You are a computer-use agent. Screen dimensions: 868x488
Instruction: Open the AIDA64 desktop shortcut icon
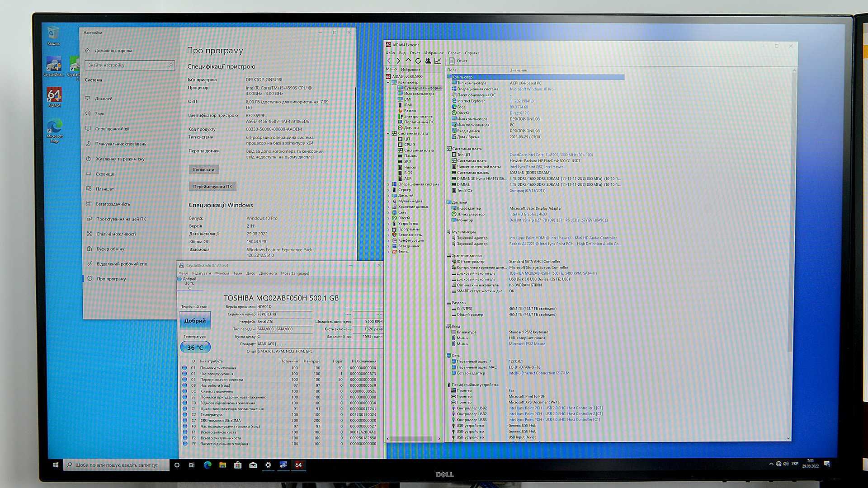click(54, 97)
